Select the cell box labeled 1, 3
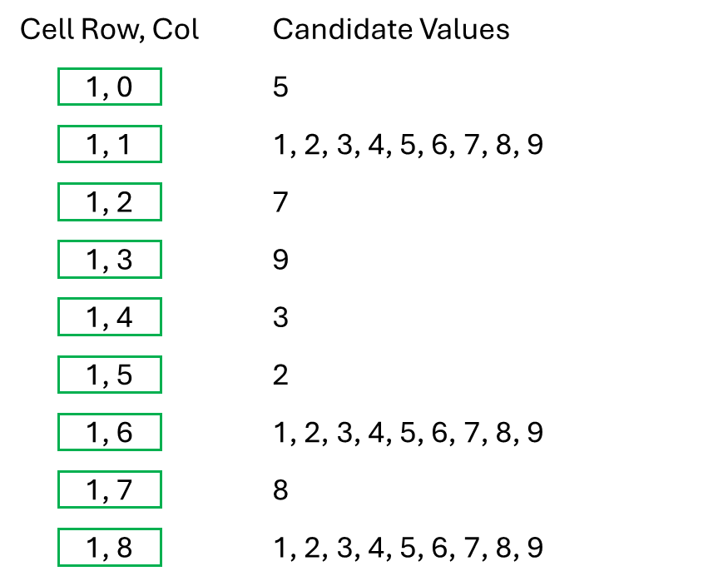728x586 pixels. pyautogui.click(x=109, y=260)
